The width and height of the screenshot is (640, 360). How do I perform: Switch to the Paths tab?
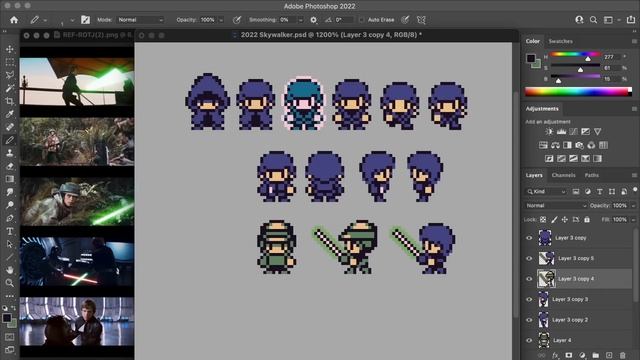tap(591, 175)
